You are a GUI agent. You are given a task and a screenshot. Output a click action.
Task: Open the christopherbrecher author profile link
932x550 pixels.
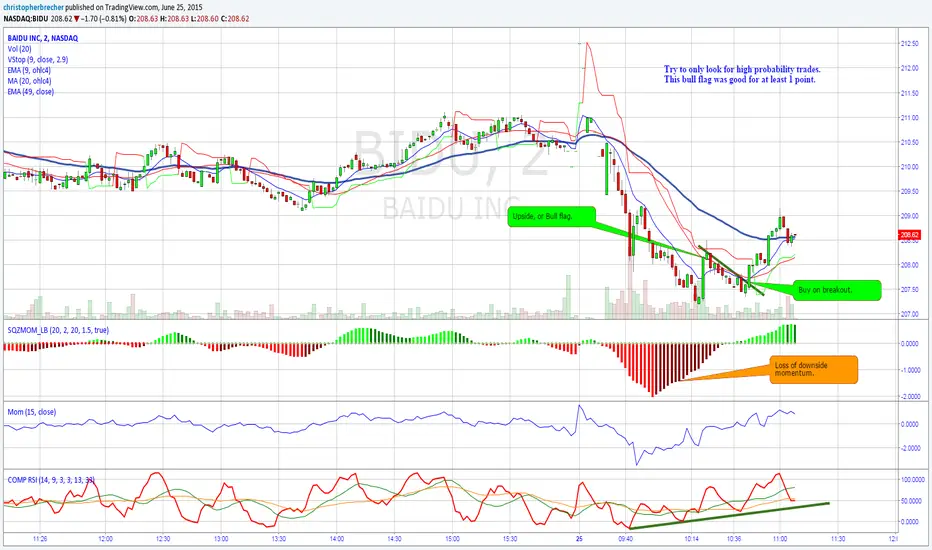[33, 8]
